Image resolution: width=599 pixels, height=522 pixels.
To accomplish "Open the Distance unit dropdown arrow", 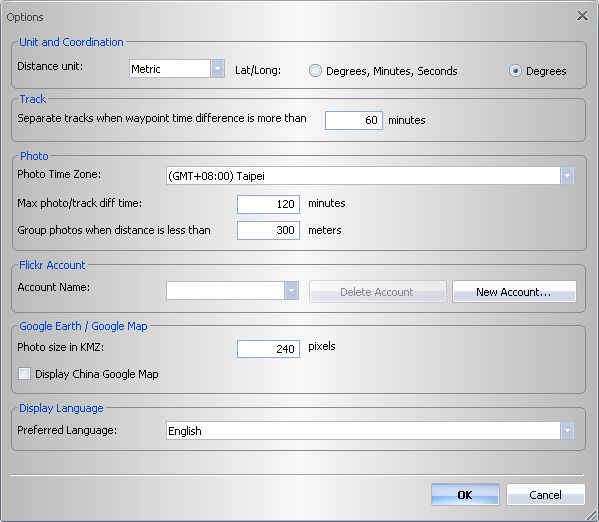I will 217,69.
